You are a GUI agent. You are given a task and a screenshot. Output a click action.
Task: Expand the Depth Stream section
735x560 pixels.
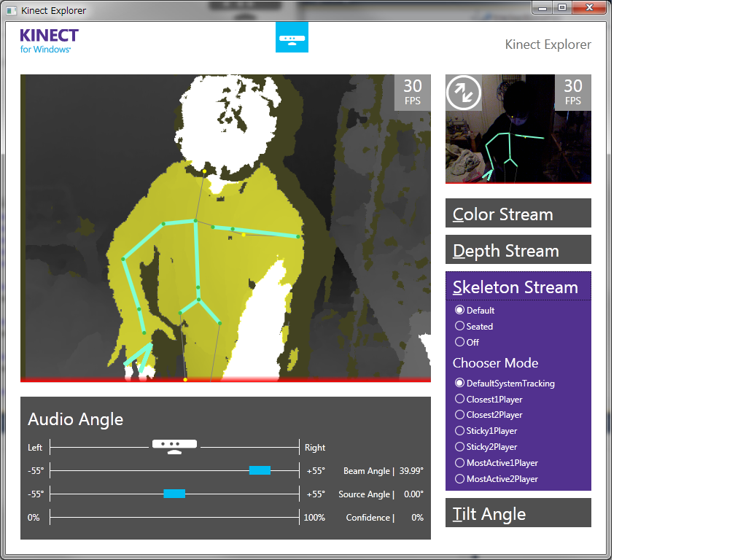[518, 250]
